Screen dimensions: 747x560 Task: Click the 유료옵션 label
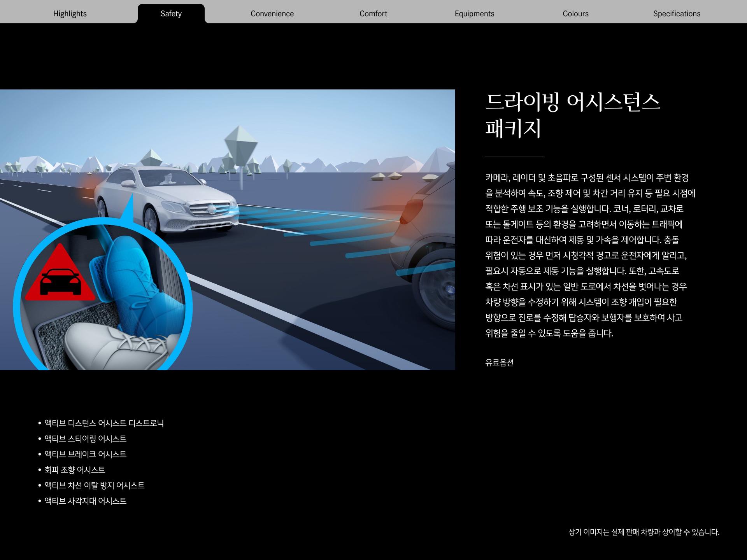500,362
